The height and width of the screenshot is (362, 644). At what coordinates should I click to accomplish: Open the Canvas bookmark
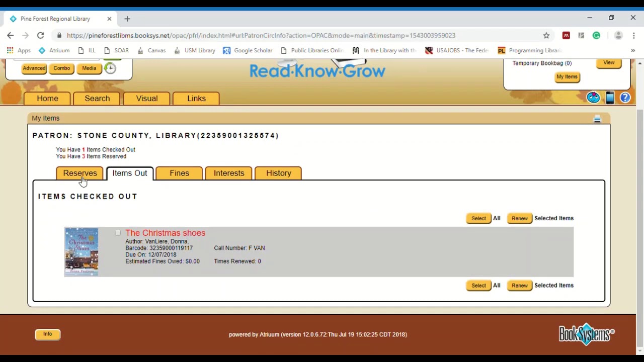click(x=151, y=50)
